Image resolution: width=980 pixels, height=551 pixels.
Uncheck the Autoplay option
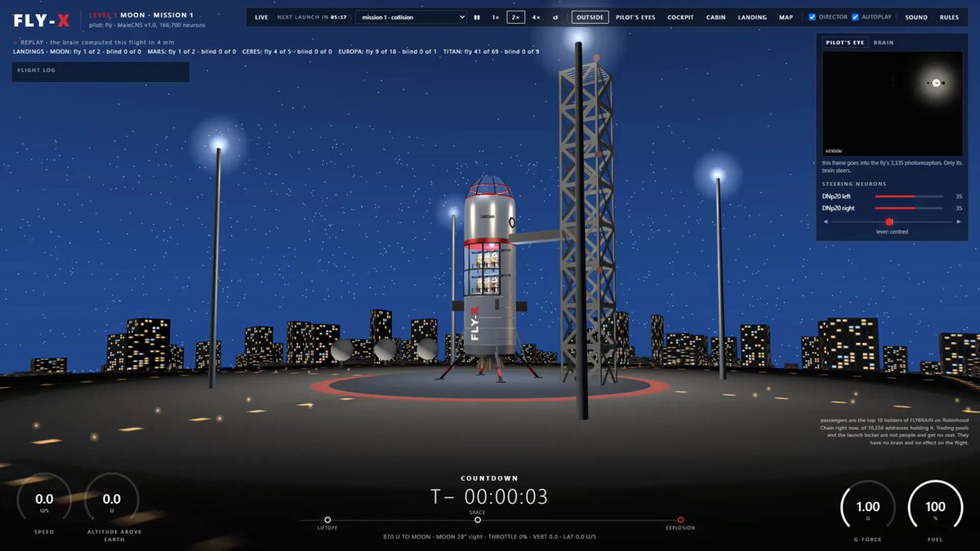coord(855,17)
